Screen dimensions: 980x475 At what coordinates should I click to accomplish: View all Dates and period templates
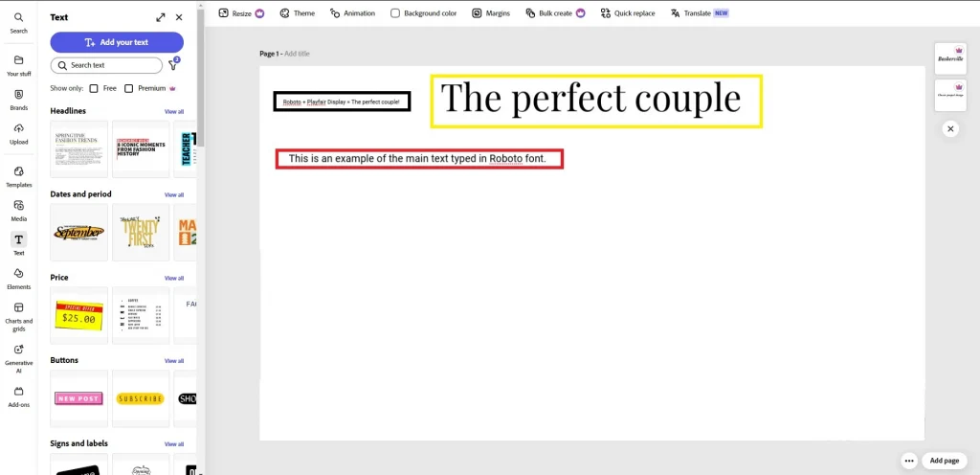coord(174,194)
